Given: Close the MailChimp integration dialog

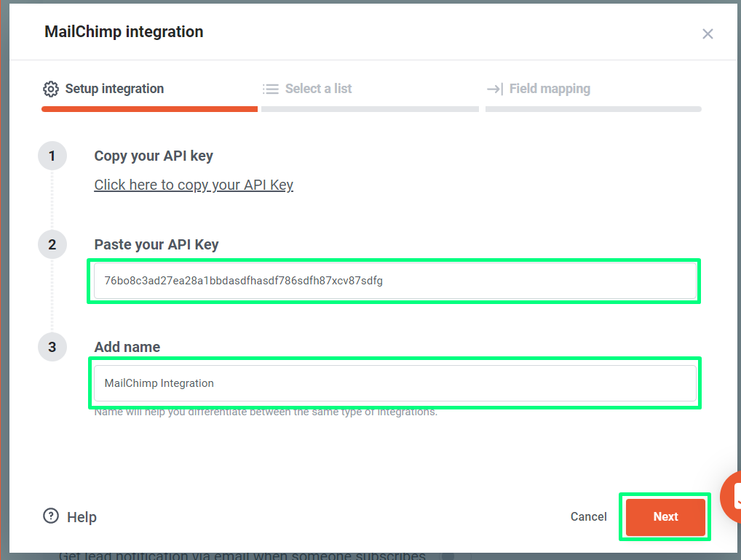Looking at the screenshot, I should [x=708, y=34].
